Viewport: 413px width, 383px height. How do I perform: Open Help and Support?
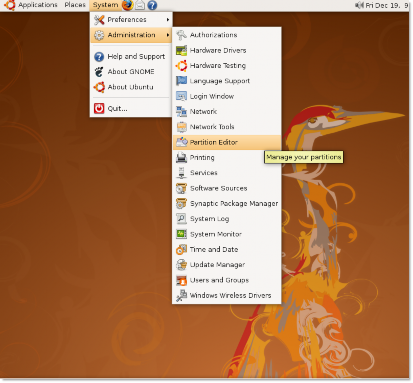131,57
